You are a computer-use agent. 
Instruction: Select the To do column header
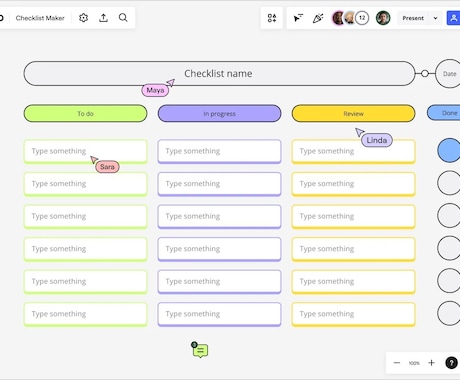pos(85,113)
